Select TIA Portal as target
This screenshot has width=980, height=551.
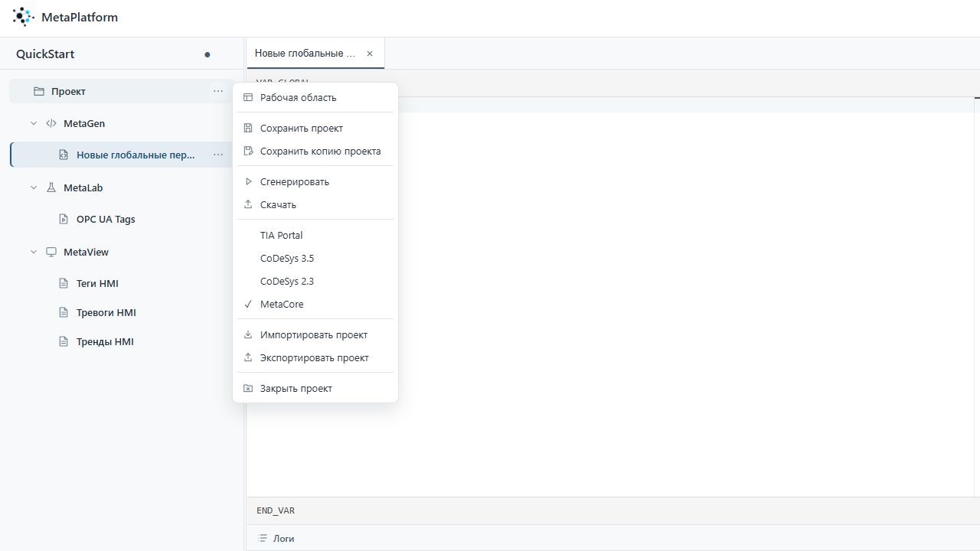click(x=315, y=235)
